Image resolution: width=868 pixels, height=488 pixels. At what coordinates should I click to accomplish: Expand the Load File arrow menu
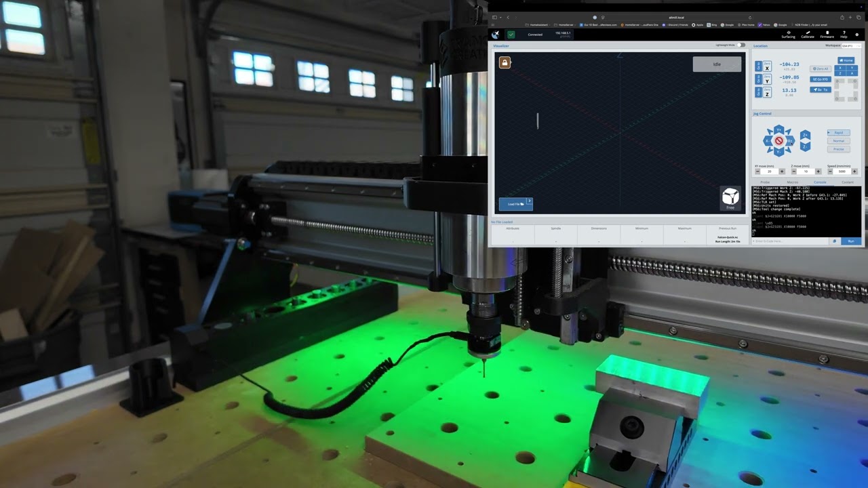pos(530,201)
